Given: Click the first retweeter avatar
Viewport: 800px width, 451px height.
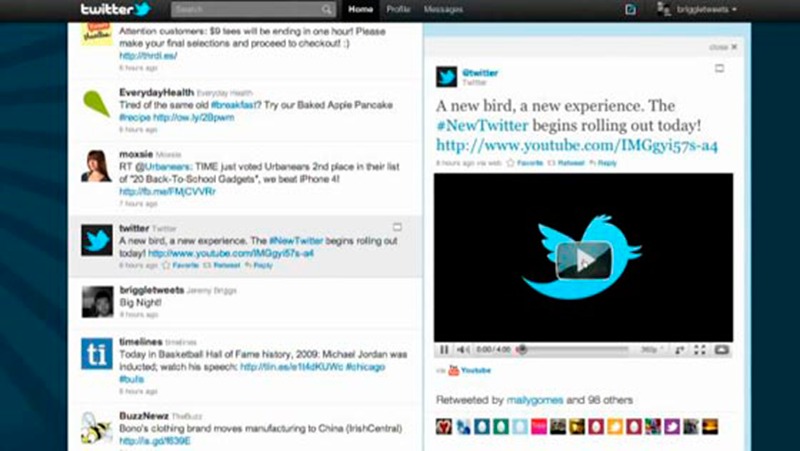Looking at the screenshot, I should click(444, 426).
